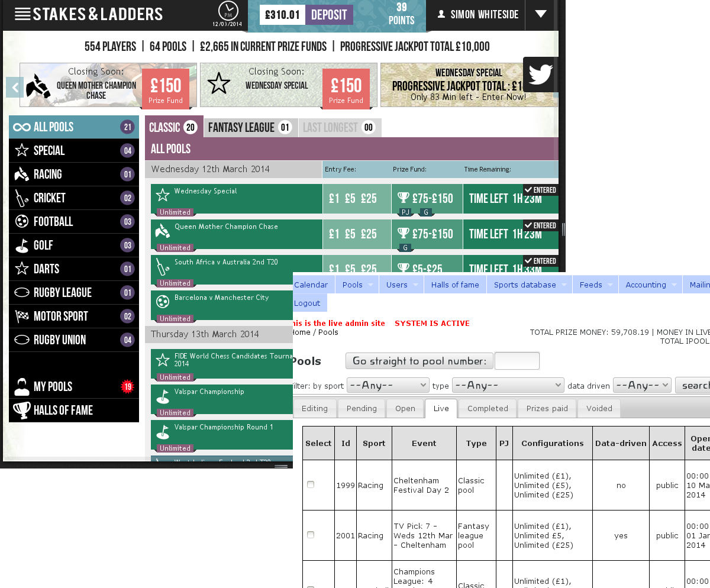Open the Football category in the sidebar

74,222
